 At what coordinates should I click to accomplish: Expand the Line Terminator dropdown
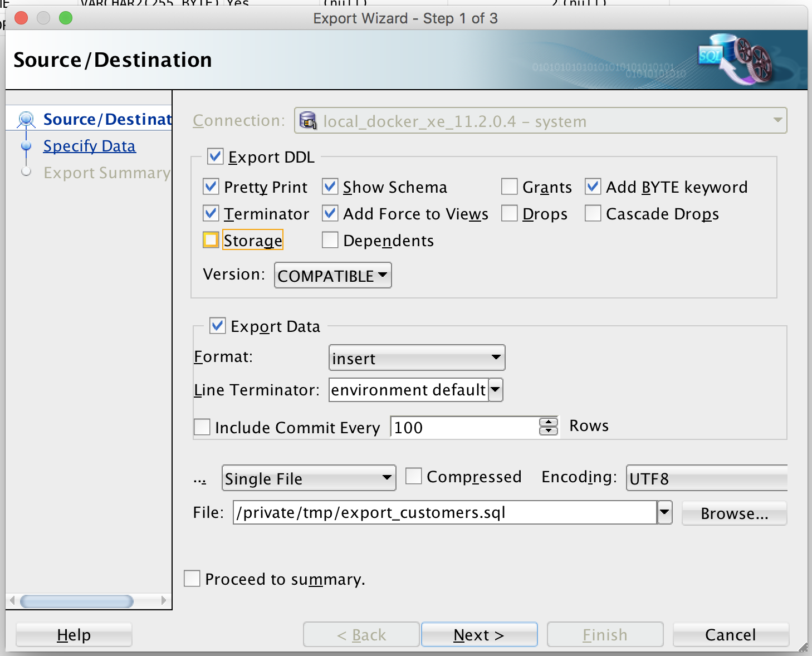coord(495,390)
